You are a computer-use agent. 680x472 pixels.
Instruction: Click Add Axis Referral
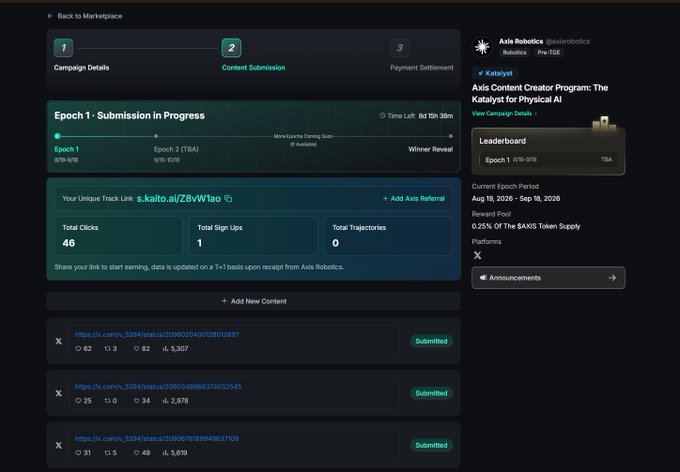414,199
